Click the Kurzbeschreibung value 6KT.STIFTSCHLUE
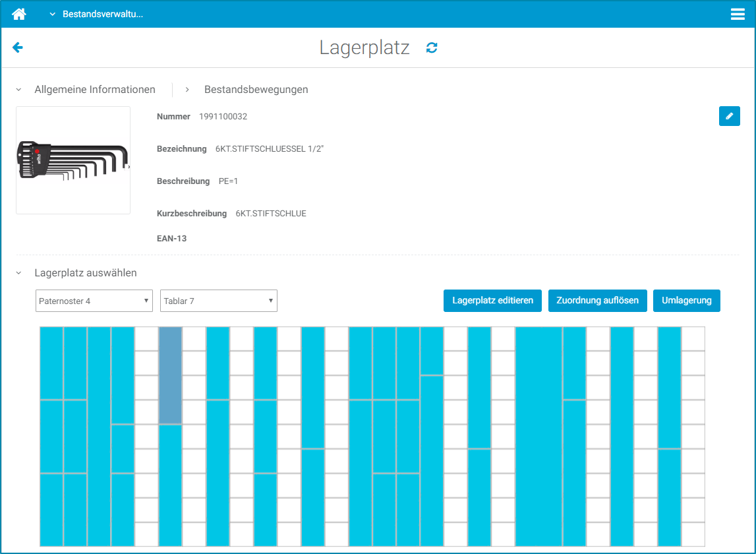756x554 pixels. 271,213
